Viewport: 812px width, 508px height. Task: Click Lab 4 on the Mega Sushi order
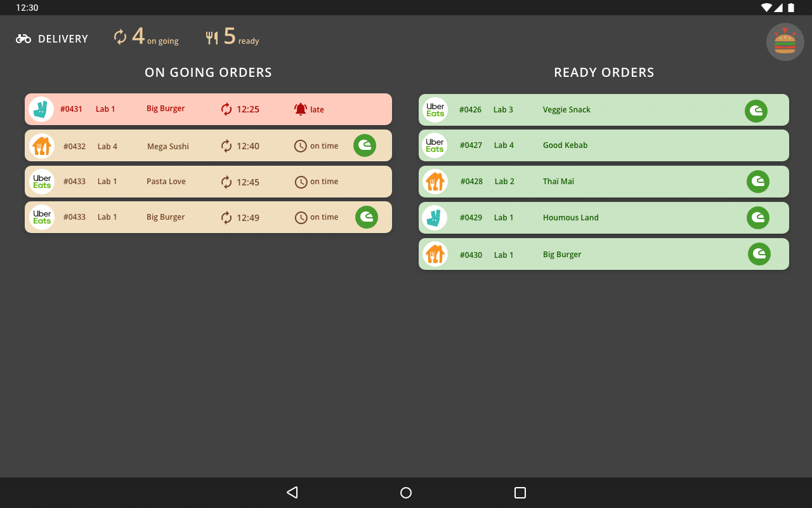pyautogui.click(x=108, y=147)
